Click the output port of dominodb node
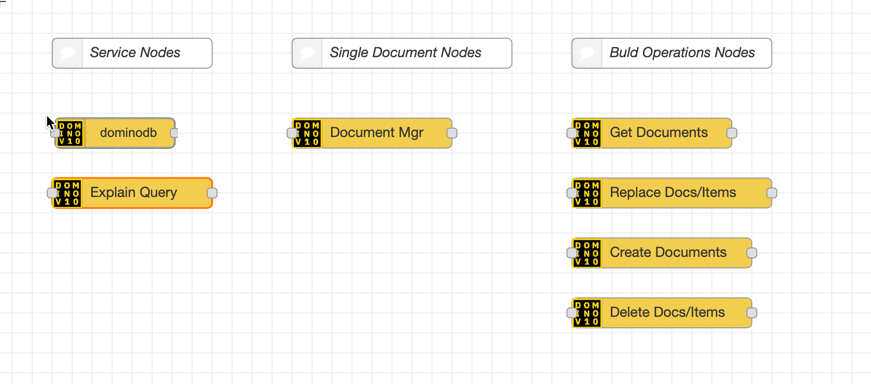The image size is (871, 384). [x=174, y=133]
